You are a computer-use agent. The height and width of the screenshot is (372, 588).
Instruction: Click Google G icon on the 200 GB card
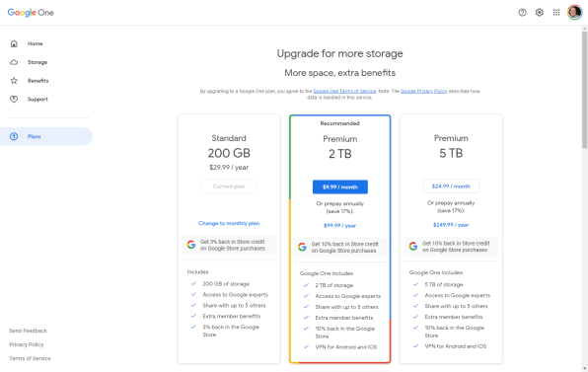[x=191, y=245]
